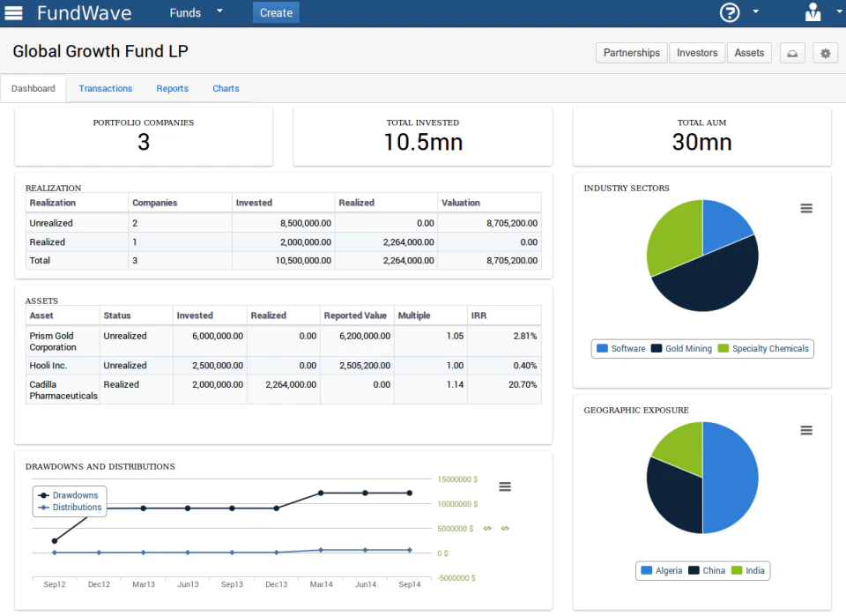Open the Geographic Exposure chart menu icon

(806, 430)
